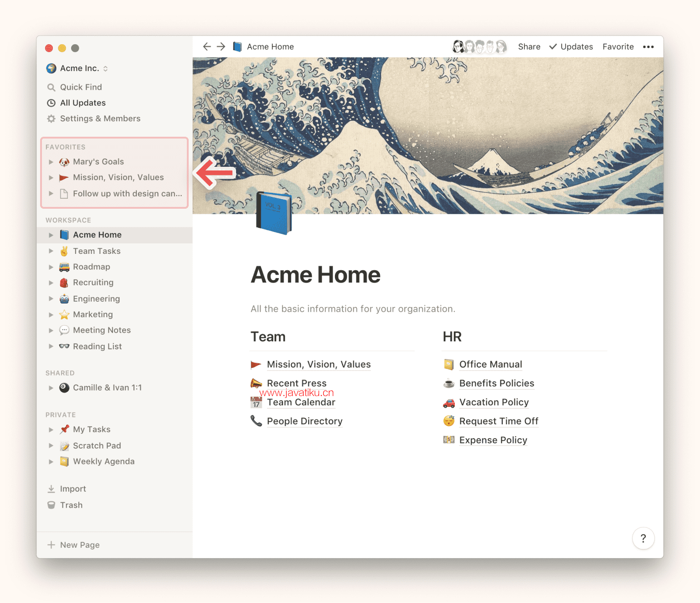Expand the Team Tasks tree arrow

tap(51, 251)
